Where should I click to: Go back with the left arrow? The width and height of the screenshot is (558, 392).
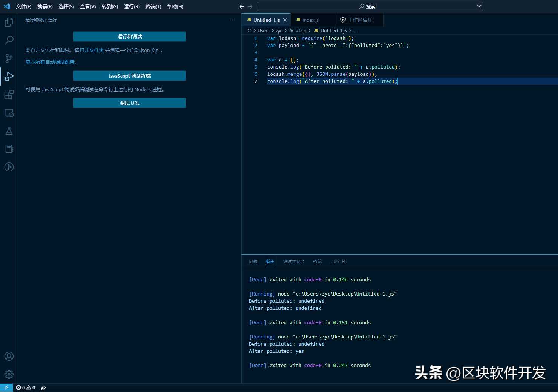pos(242,6)
